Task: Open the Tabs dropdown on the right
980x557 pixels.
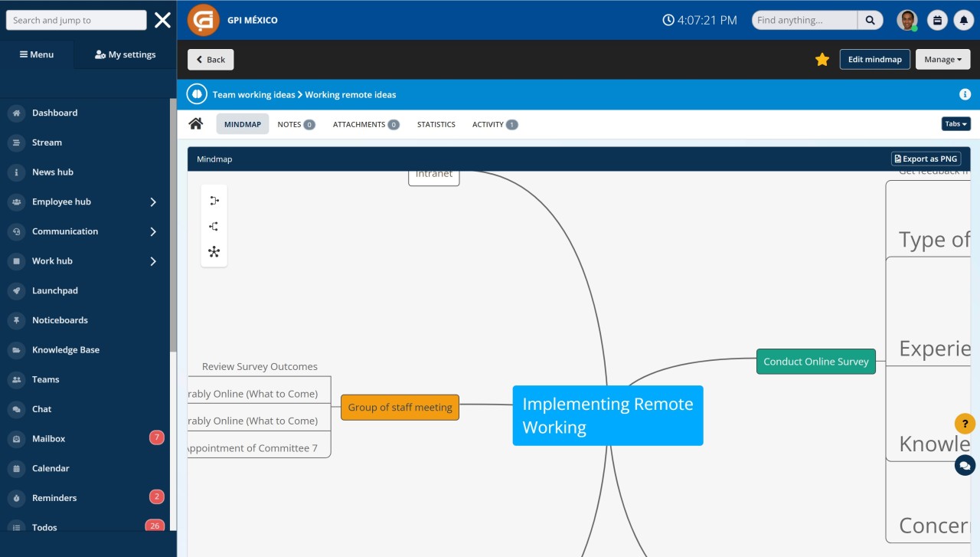Action: point(955,123)
